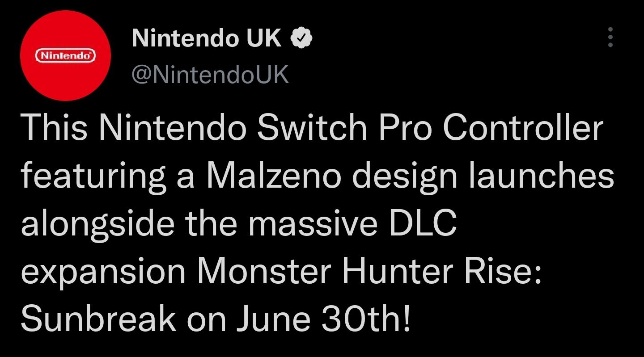Click the words massive DLC
This screenshot has width=644, height=357.
[352, 223]
